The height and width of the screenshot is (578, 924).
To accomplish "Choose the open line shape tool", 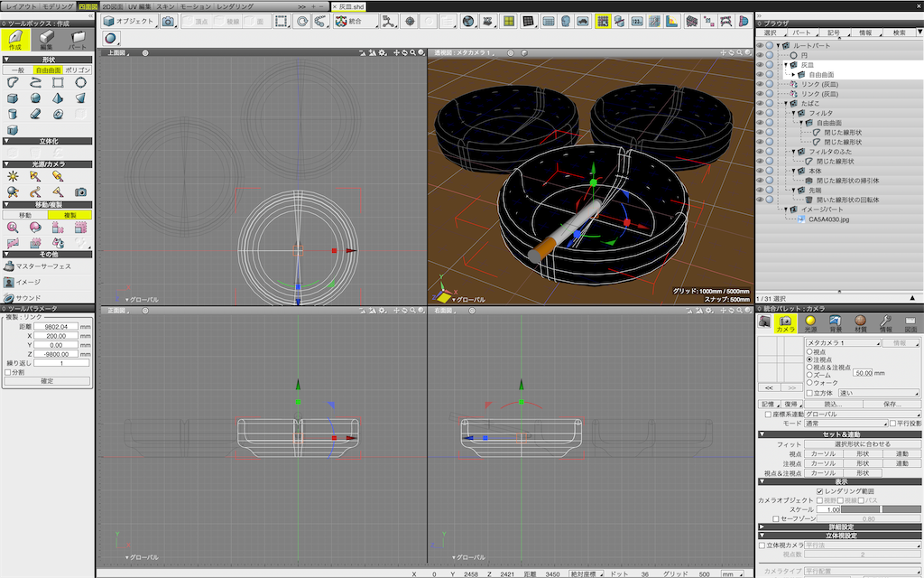I will click(35, 82).
